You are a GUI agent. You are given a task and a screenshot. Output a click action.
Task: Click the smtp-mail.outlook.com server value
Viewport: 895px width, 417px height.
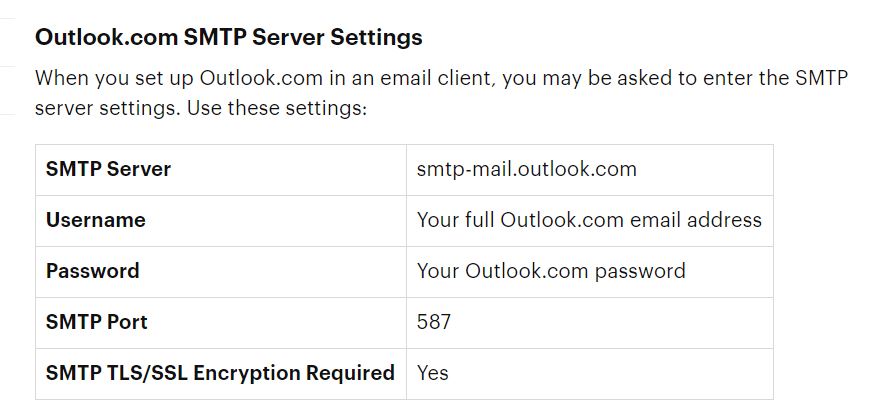[526, 169]
